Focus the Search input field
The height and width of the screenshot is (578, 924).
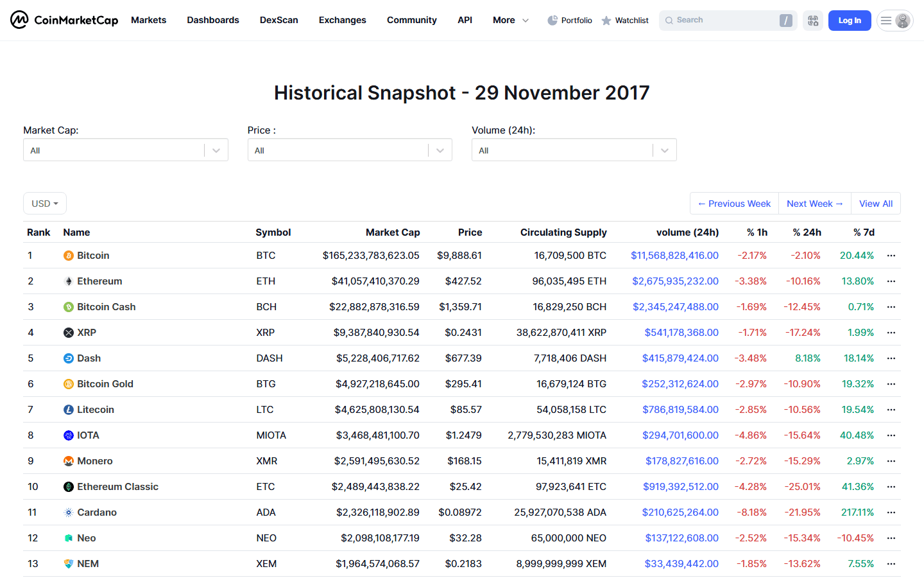(728, 21)
